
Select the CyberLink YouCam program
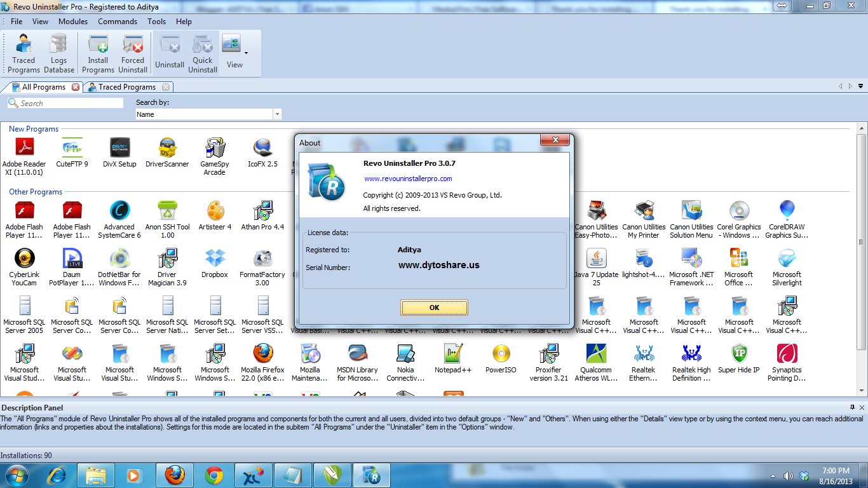pos(24,268)
